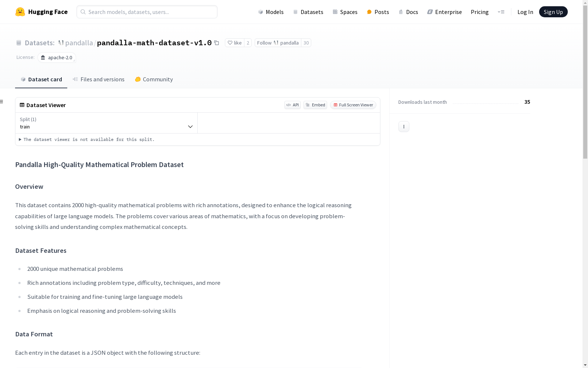
Task: Open the three-dot options menu
Action: point(404,127)
